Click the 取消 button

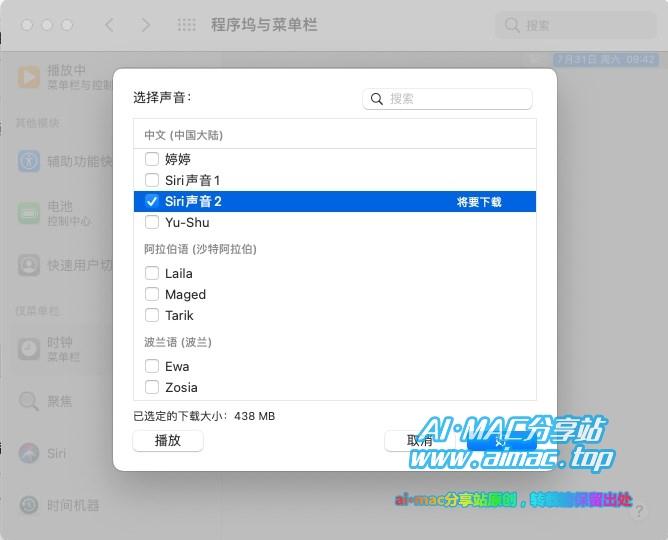[x=420, y=441]
